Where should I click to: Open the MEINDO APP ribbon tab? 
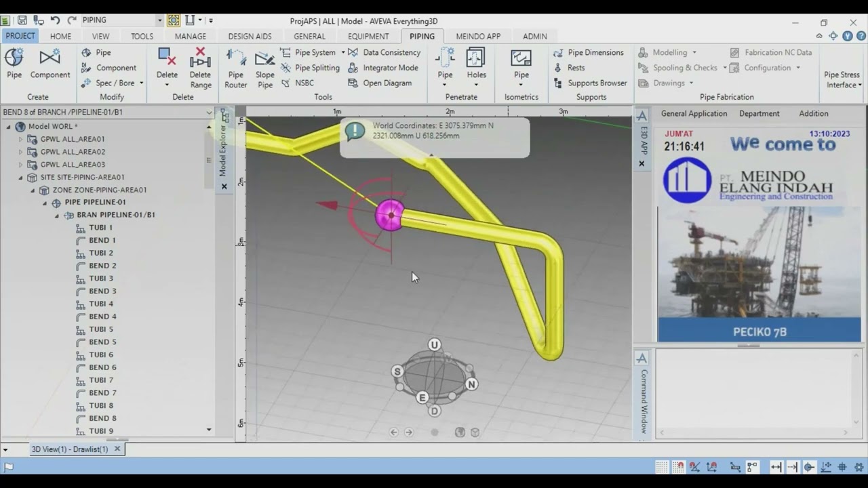click(x=478, y=37)
